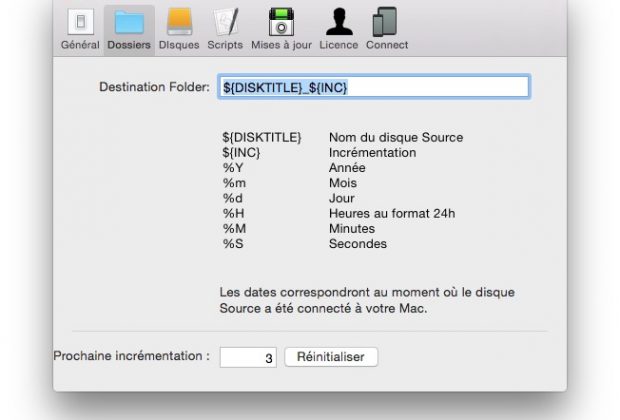Select the blue Dossiers folder icon
620x420 pixels.
(x=129, y=22)
